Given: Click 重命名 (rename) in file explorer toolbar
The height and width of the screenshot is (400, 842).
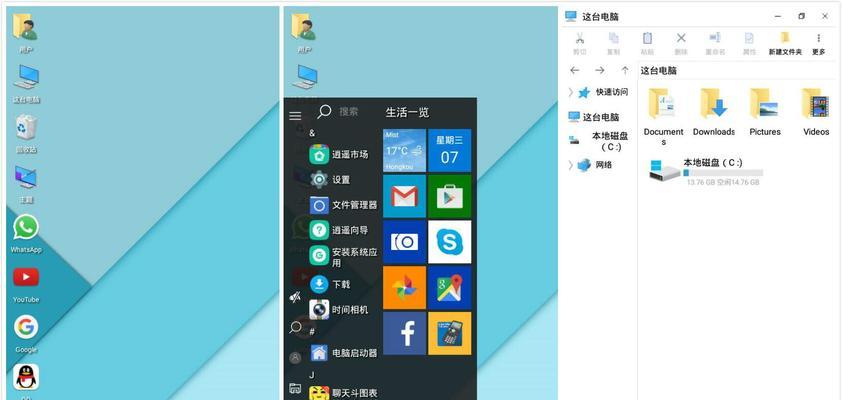Looking at the screenshot, I should pyautogui.click(x=715, y=44).
